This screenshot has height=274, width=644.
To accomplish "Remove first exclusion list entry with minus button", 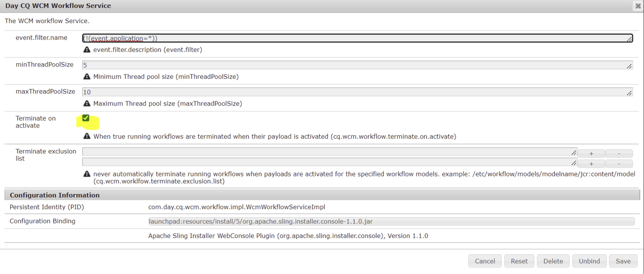I will [x=619, y=153].
